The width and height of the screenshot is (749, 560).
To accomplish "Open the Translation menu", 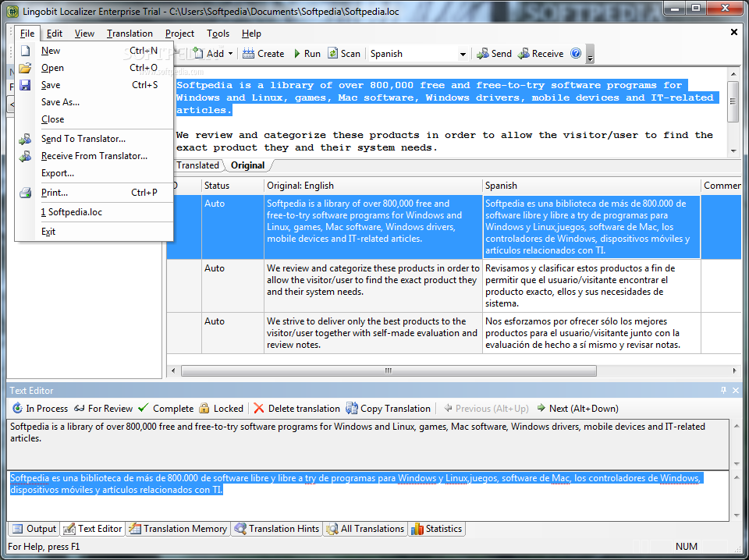I will click(x=130, y=34).
